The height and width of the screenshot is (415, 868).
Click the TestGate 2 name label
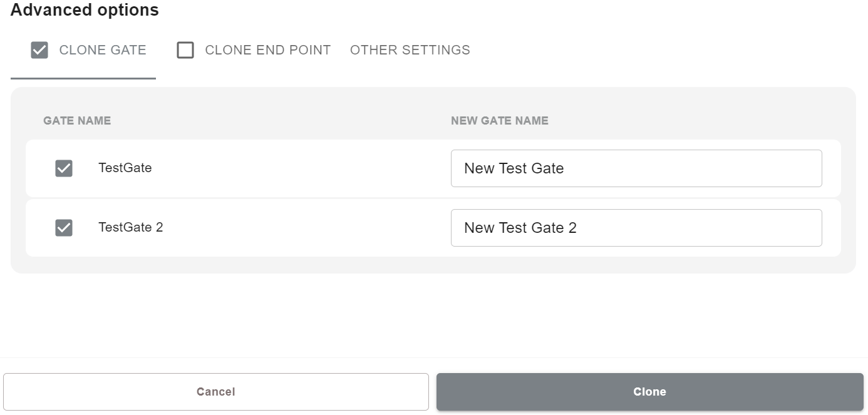(x=130, y=227)
